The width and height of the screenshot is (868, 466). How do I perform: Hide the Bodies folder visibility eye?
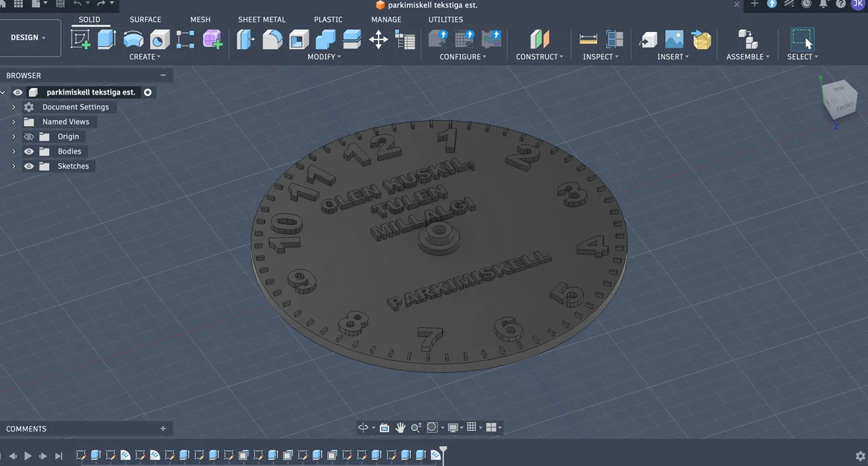pyautogui.click(x=29, y=151)
